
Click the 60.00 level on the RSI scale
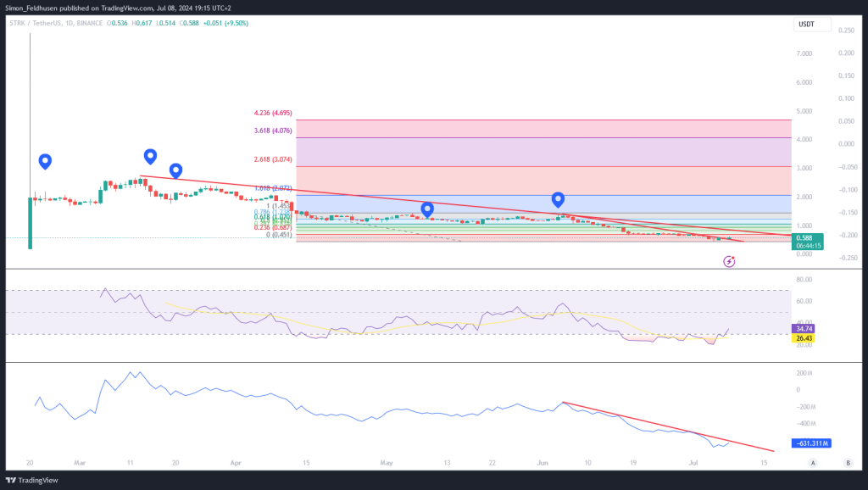pyautogui.click(x=804, y=301)
